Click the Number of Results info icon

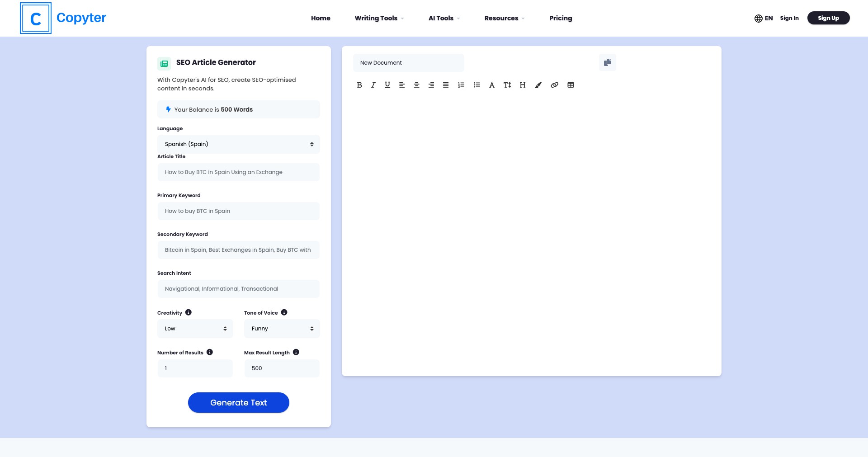210,352
